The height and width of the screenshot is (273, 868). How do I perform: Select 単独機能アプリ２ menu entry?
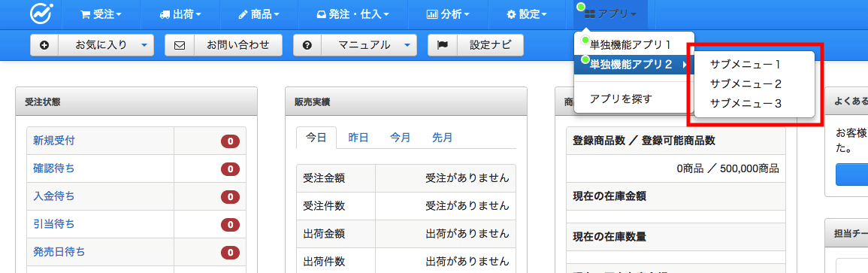point(634,65)
